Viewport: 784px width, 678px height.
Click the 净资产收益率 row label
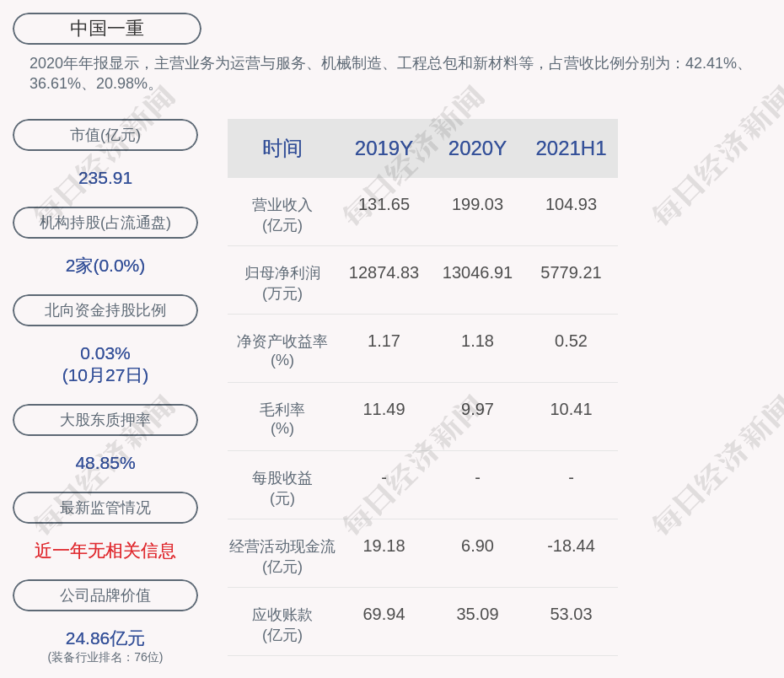282,350
